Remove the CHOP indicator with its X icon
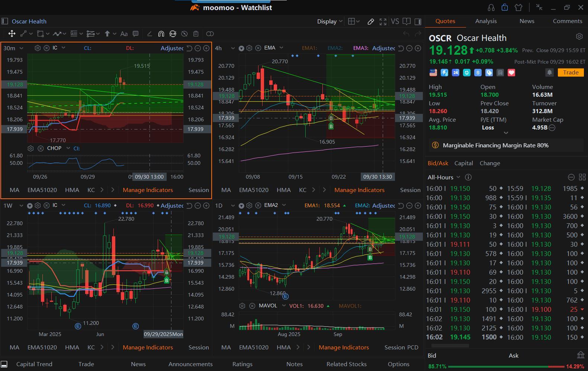Image resolution: width=588 pixels, height=371 pixels. point(41,148)
